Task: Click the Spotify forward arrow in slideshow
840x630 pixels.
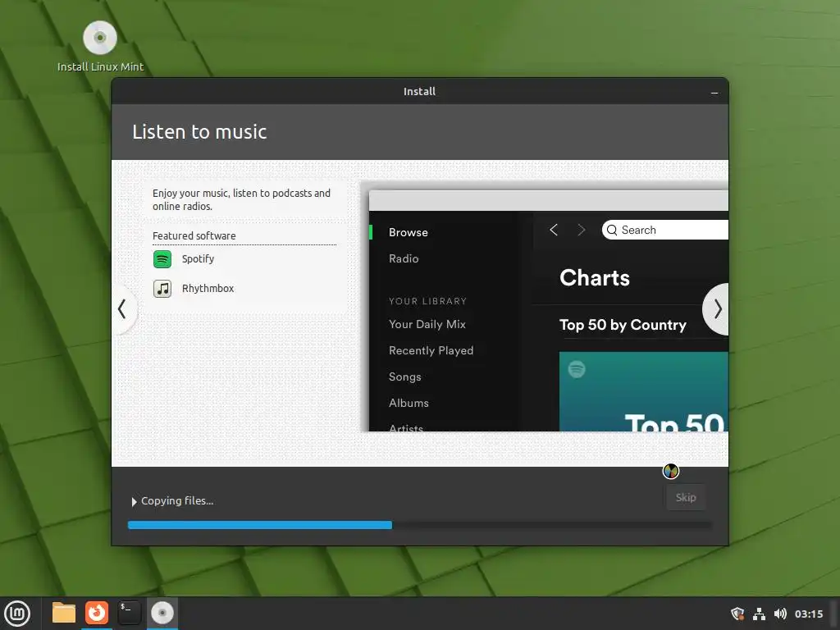Action: [582, 231]
